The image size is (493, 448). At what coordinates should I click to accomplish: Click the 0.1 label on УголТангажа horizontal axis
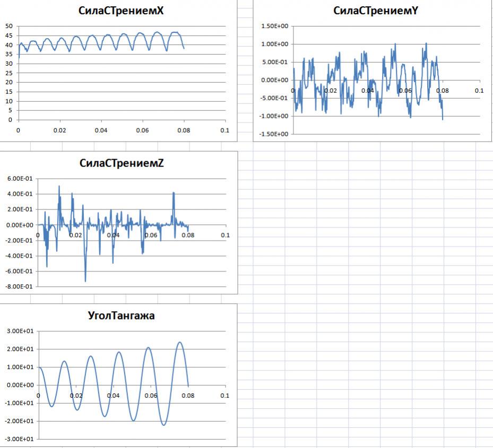224,396
